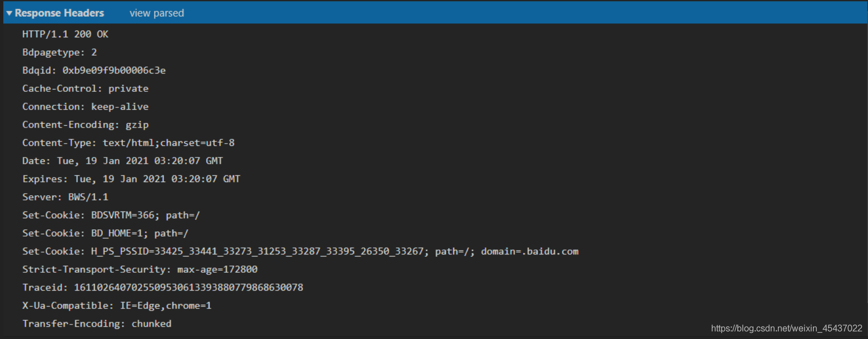The height and width of the screenshot is (339, 868).
Task: Select the Set-Cookie H_PS_PSSID line
Action: [300, 252]
